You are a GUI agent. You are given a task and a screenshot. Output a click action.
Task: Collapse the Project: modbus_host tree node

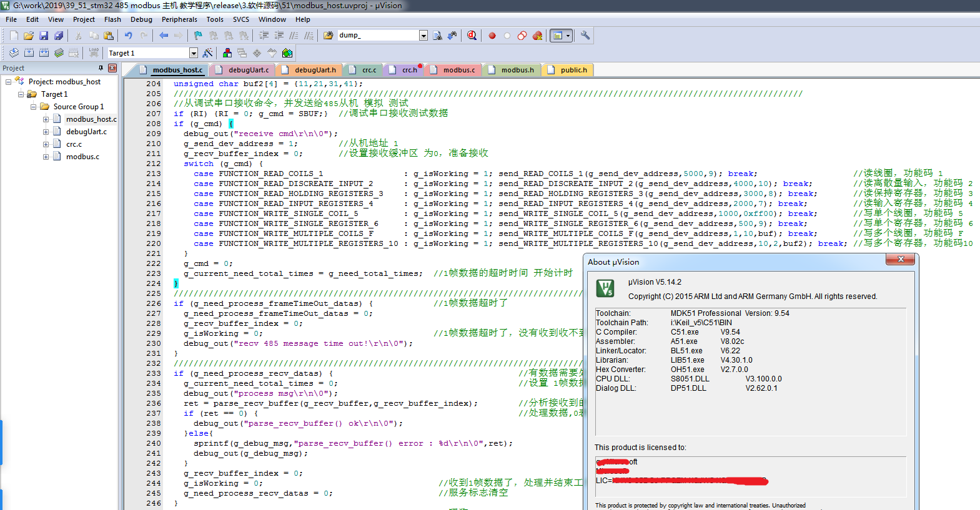[9, 82]
